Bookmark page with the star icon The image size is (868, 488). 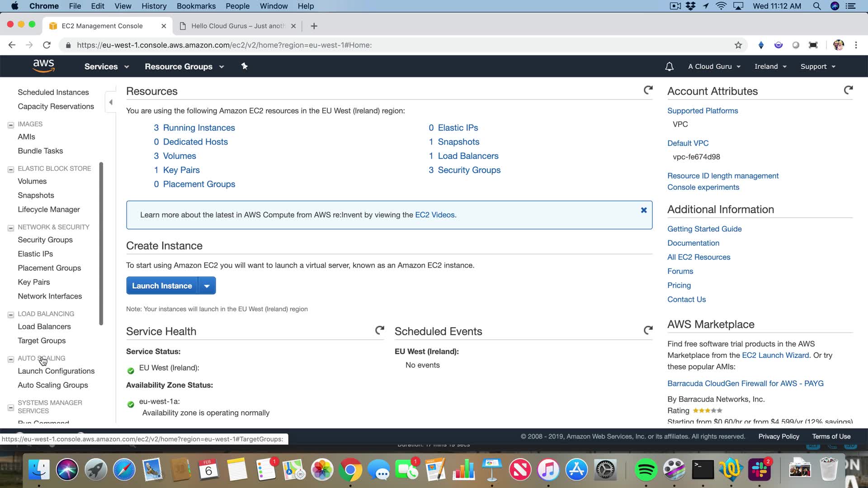[738, 45]
